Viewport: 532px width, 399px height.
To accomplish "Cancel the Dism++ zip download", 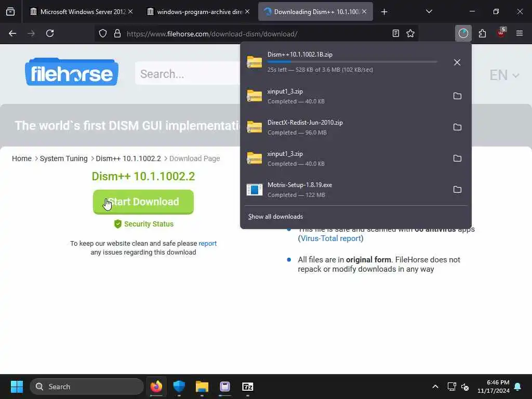I will point(457,62).
